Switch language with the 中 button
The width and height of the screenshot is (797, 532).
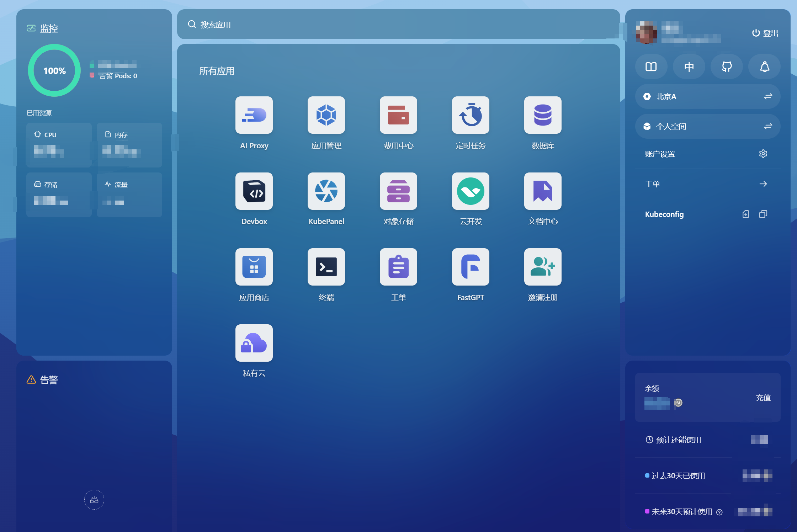[689, 66]
